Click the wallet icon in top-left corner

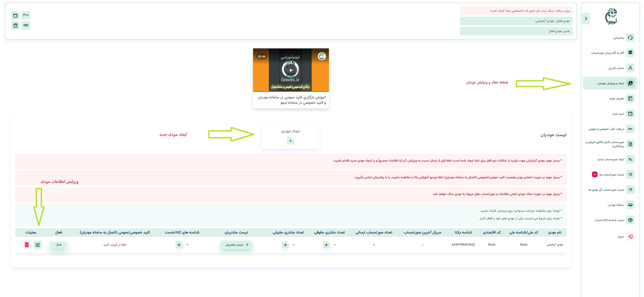[x=15, y=15]
